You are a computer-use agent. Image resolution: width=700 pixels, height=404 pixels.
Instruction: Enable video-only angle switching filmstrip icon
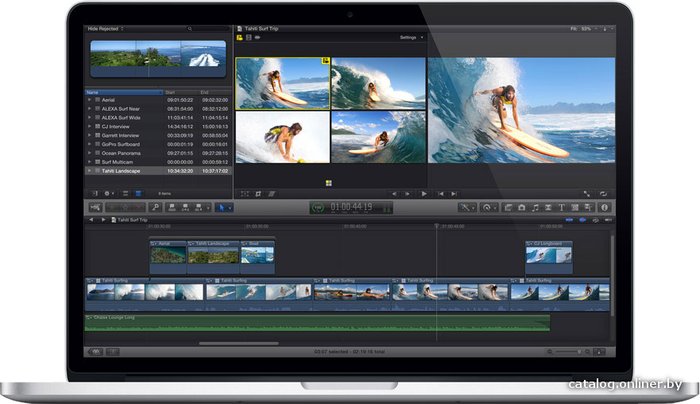click(x=249, y=37)
